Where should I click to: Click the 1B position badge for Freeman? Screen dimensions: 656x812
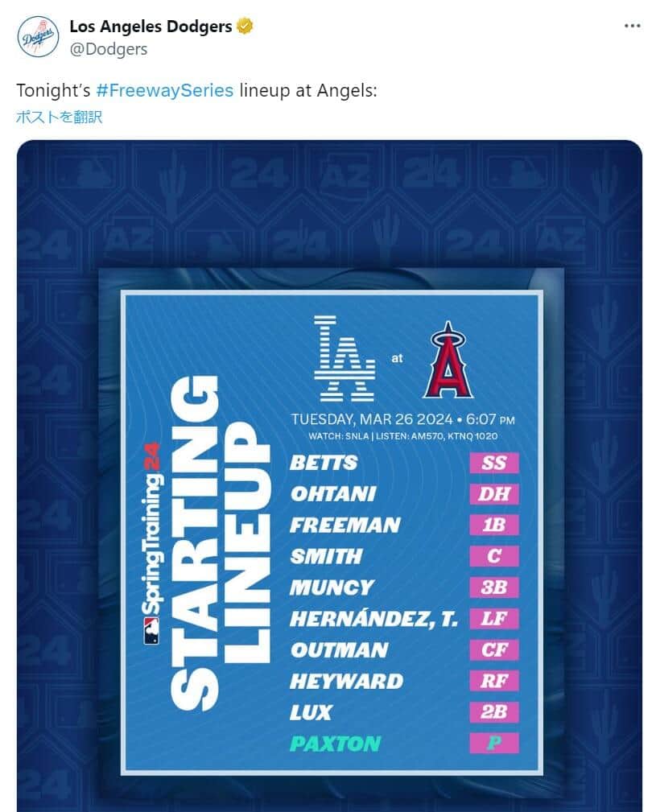click(x=494, y=526)
